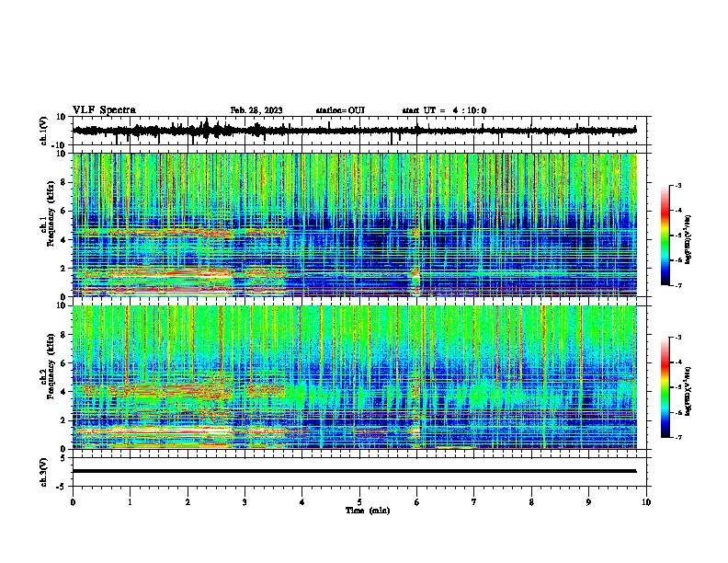The image size is (728, 563).
Task: Click time axis tick label "0"
Action: pos(73,502)
